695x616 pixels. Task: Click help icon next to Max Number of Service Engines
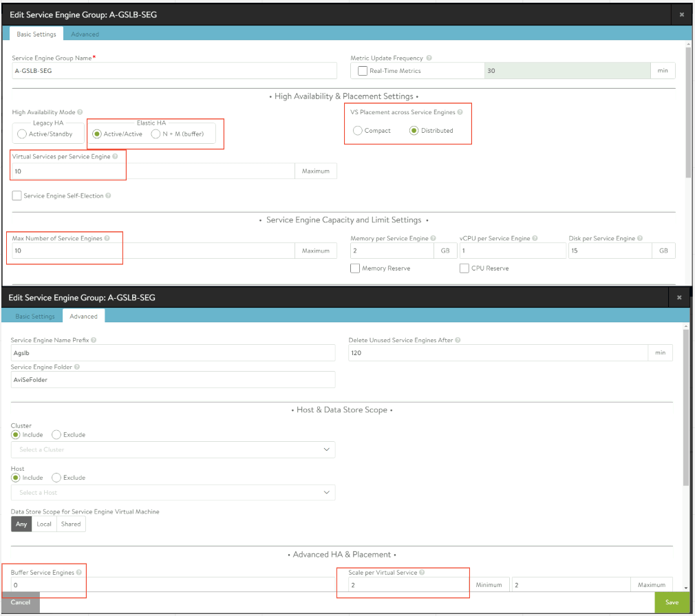107,238
